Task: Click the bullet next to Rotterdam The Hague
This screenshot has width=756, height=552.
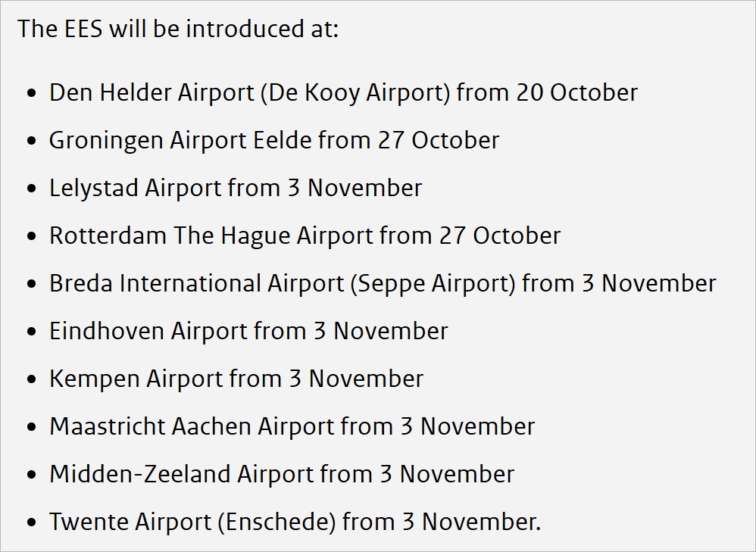Action: [31, 237]
